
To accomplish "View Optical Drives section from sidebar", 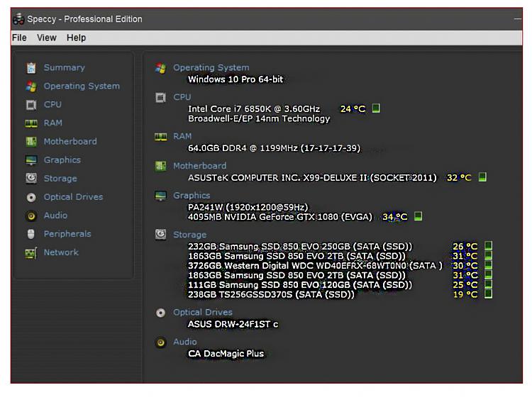I will click(73, 196).
